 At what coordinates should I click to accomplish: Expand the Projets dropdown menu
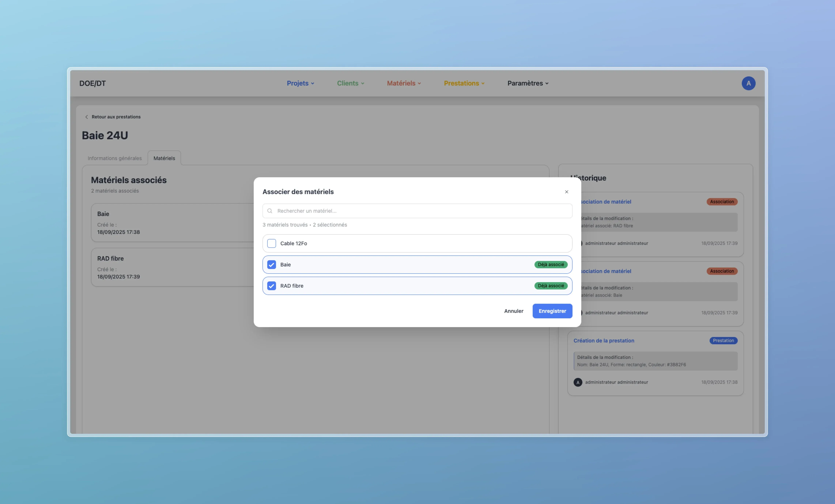[x=300, y=83]
